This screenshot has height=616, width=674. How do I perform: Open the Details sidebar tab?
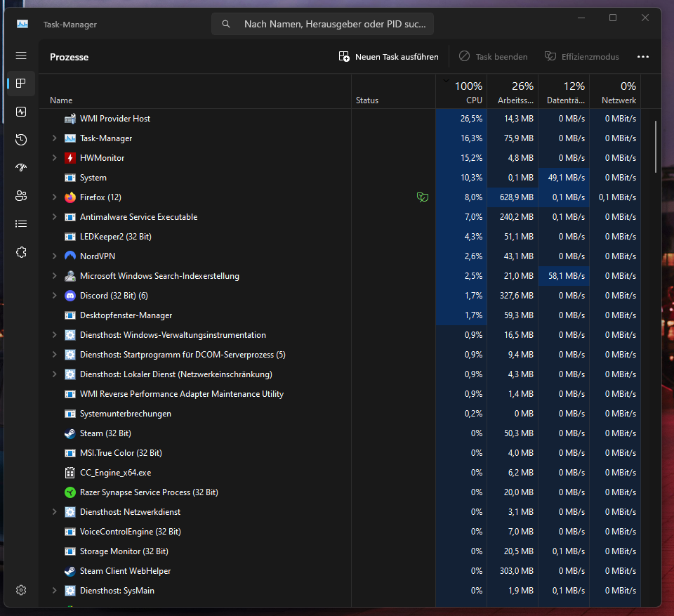21,224
